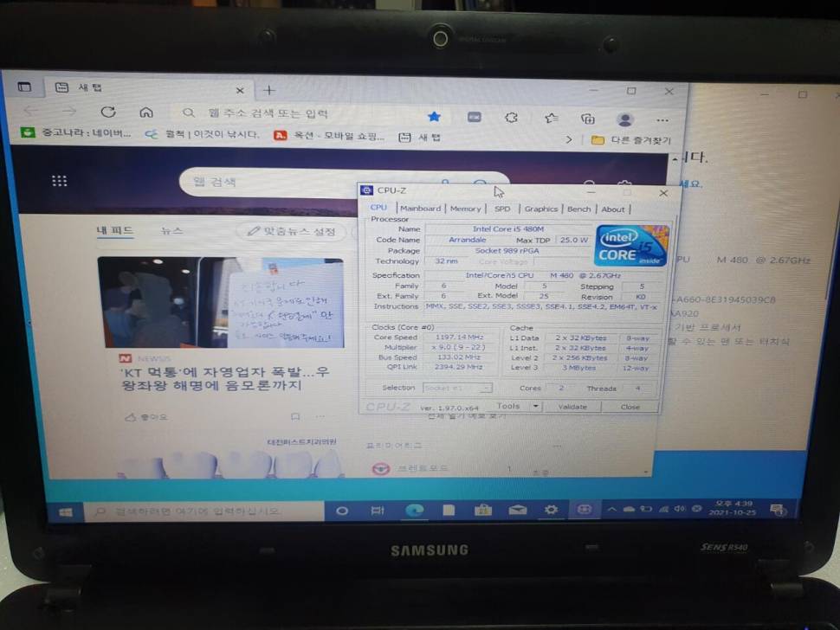Screen dimensions: 840x630
Task: Open volume control in system tray
Action: [680, 509]
